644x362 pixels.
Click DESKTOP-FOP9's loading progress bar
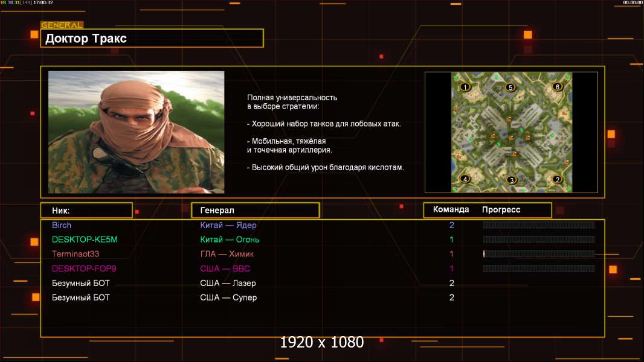click(x=539, y=268)
